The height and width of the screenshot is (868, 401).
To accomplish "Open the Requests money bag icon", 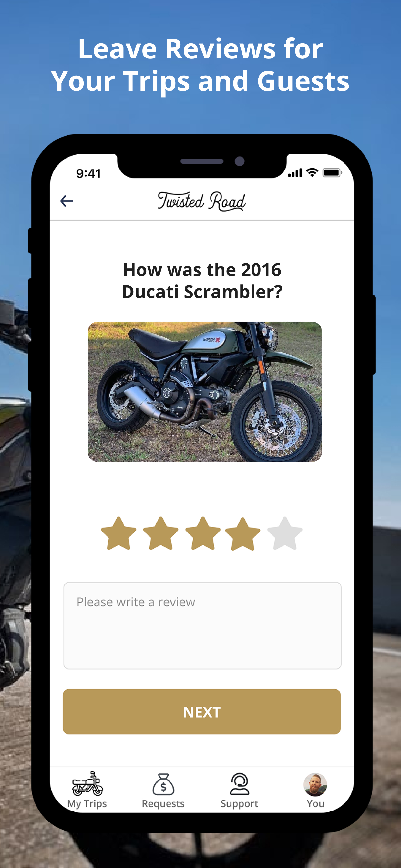I will (163, 784).
